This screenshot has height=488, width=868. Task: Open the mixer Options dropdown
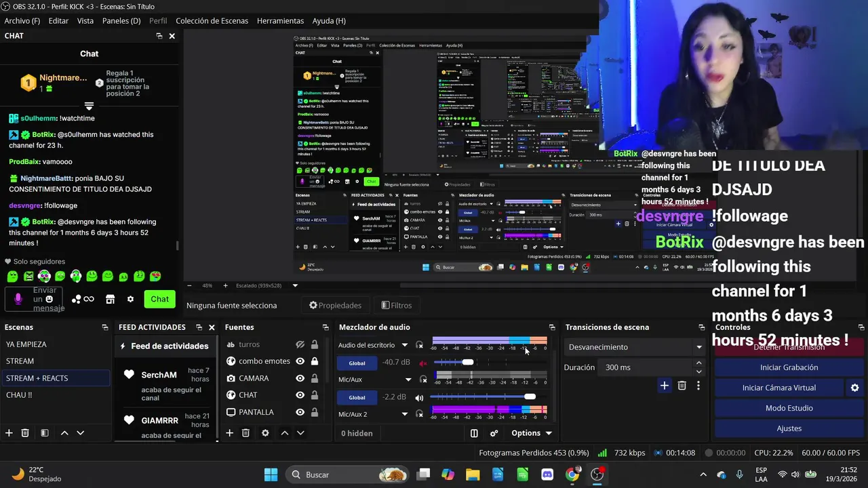[x=532, y=433]
